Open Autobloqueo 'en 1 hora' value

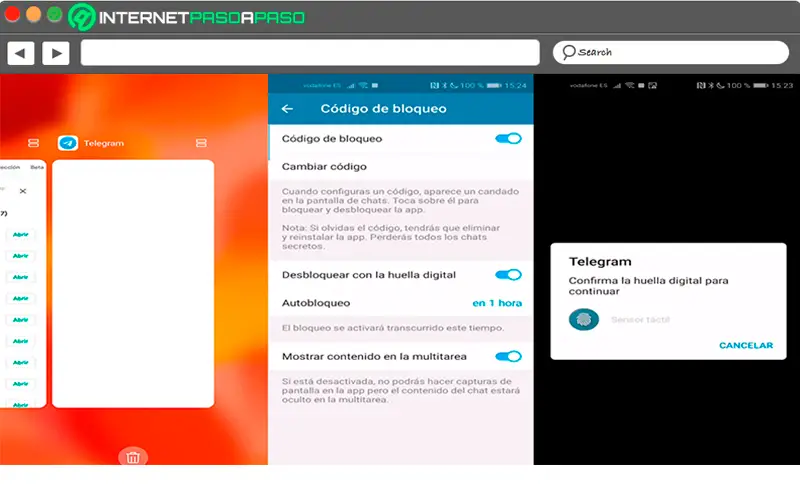(497, 303)
